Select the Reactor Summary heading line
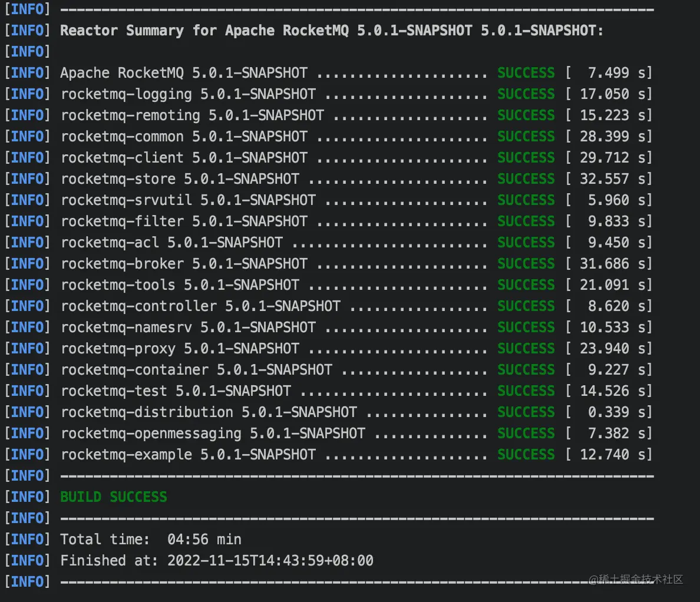Image resolution: width=700 pixels, height=602 pixels. pos(332,31)
